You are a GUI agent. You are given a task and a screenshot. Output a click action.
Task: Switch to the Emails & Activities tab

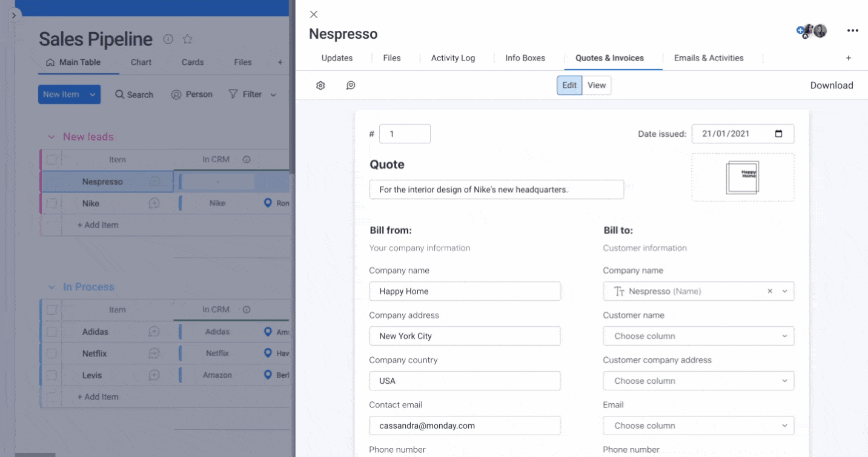(709, 58)
